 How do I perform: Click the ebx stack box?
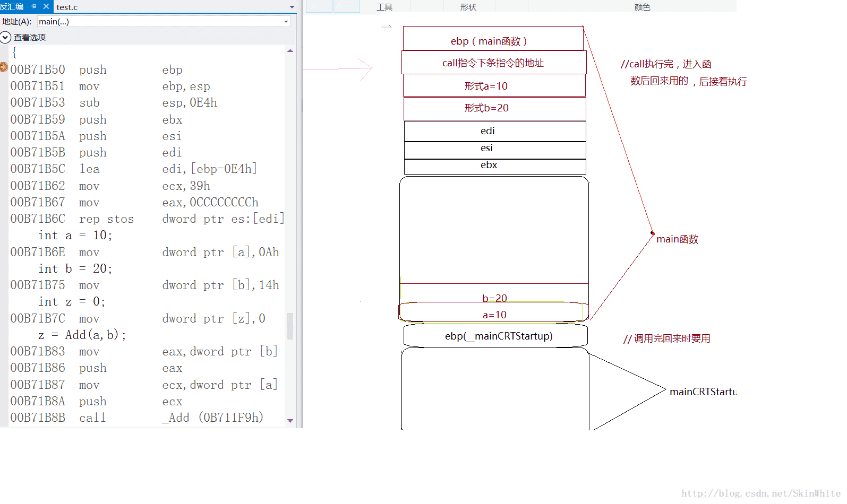pos(495,167)
